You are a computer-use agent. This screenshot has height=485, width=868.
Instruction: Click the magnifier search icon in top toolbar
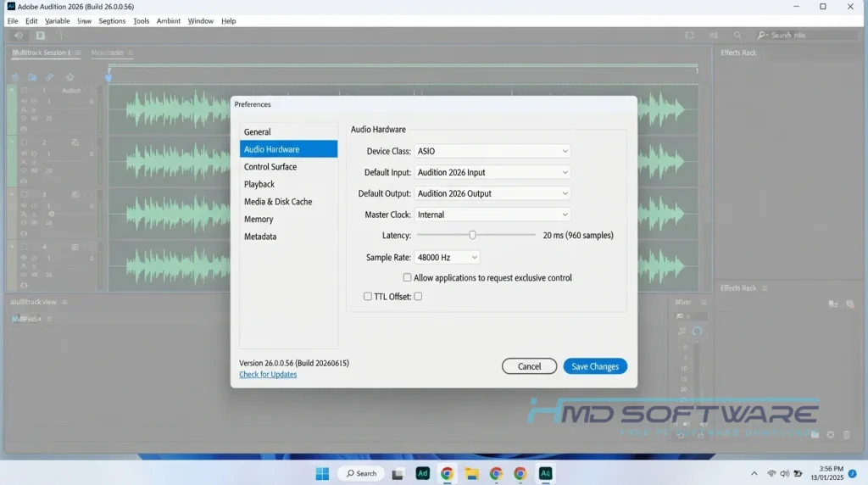tap(737, 35)
